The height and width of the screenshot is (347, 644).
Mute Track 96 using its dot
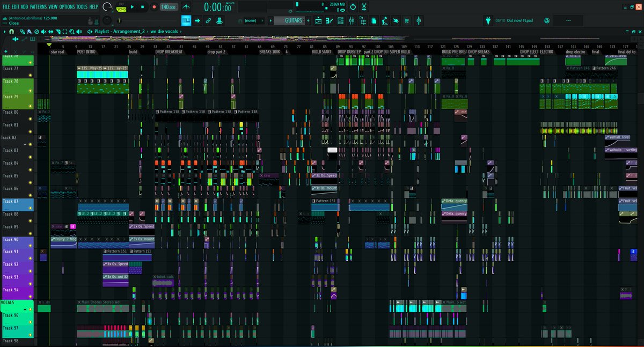click(x=31, y=322)
